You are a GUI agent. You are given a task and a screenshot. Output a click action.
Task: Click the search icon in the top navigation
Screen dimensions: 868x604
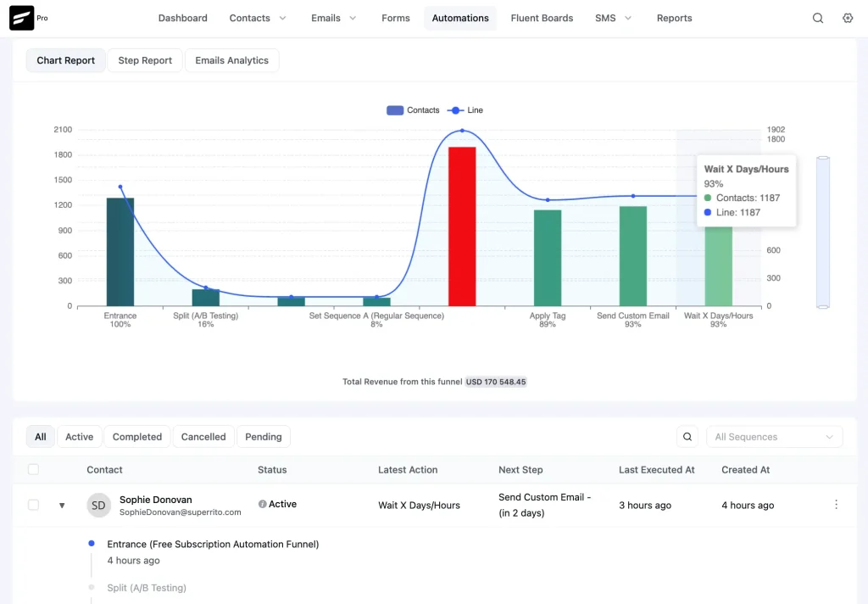click(817, 18)
